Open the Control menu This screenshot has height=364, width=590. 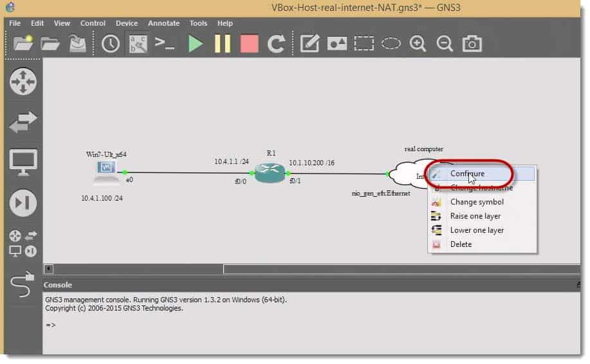click(x=93, y=23)
